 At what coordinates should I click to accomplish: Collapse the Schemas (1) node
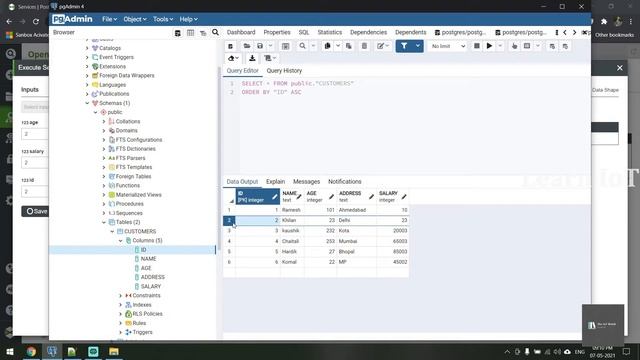click(87, 103)
